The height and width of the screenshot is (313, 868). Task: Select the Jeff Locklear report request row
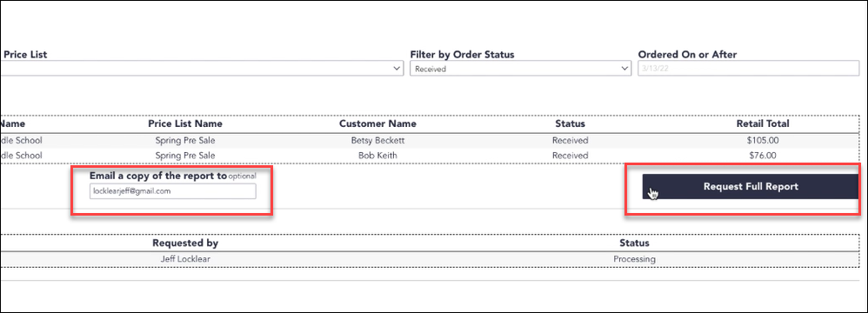tap(430, 259)
